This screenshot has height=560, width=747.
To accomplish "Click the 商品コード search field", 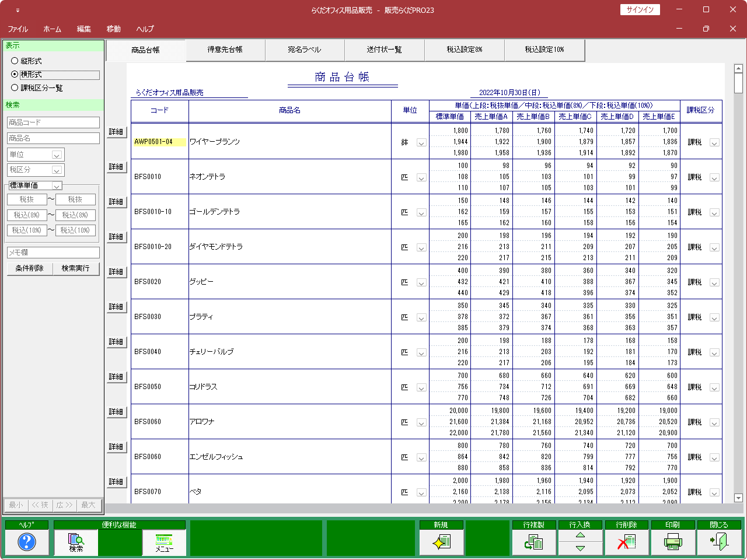I will click(53, 123).
